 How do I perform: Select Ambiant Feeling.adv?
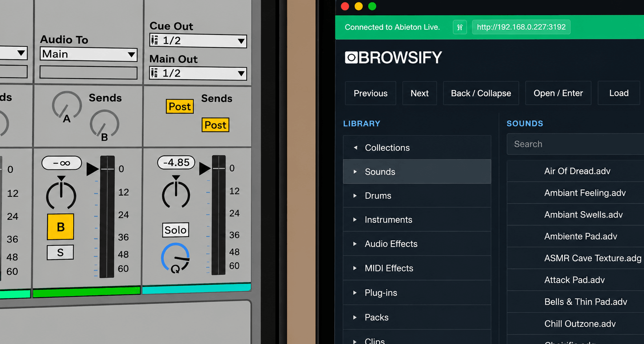575,193
